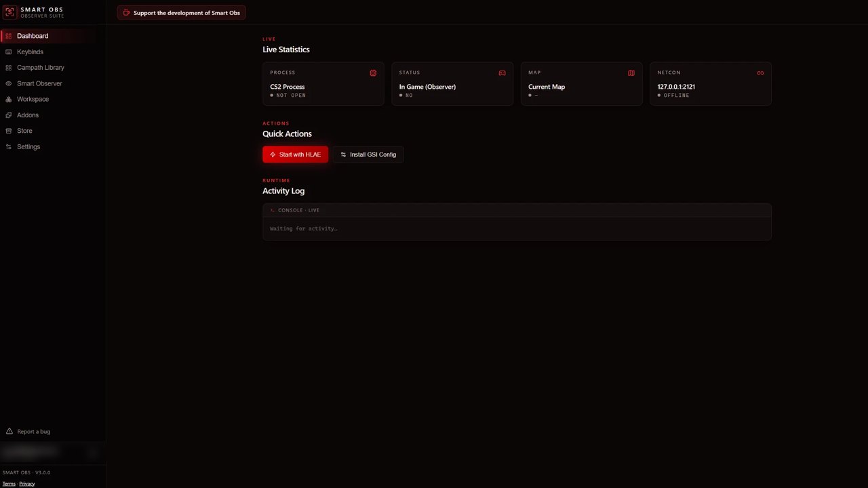
Task: Click the "Live Statistics" heading
Action: pos(286,49)
